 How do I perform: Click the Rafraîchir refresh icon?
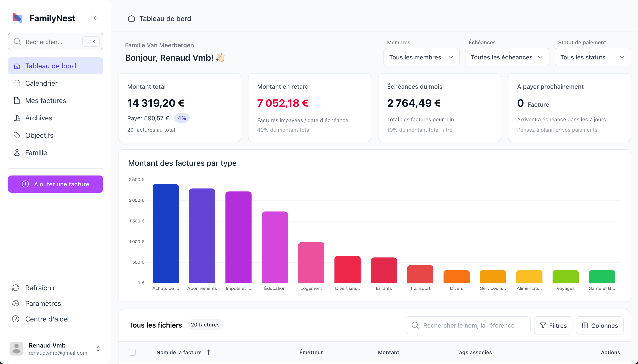pos(16,288)
